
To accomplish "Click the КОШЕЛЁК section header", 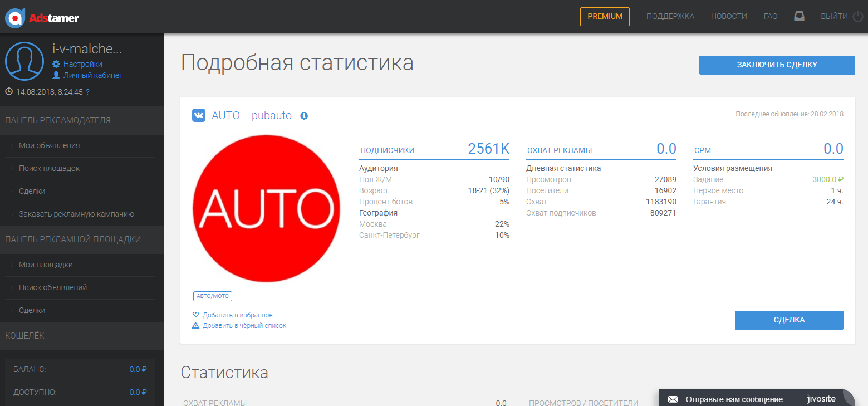I will click(82, 336).
